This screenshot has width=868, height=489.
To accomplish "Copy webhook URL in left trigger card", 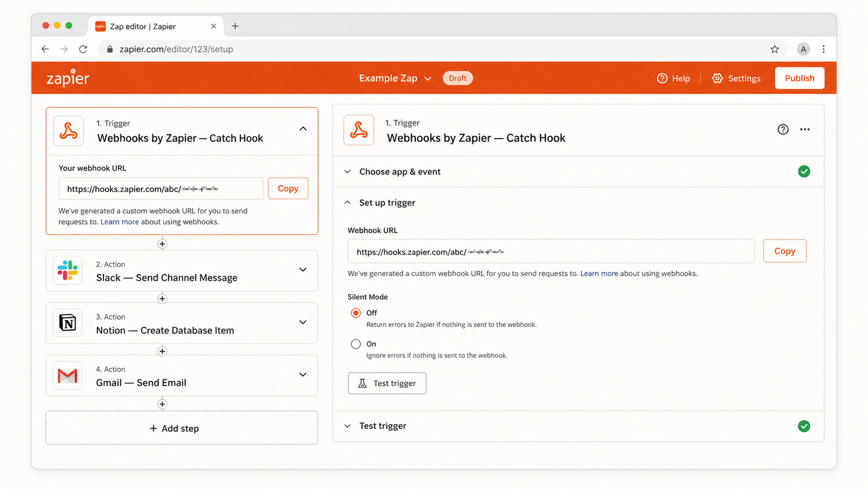I will 288,189.
